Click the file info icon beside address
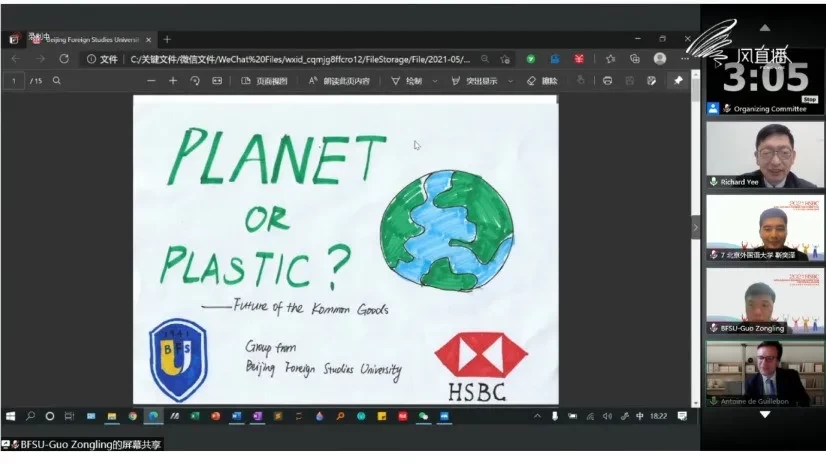826x464 pixels. (91, 59)
